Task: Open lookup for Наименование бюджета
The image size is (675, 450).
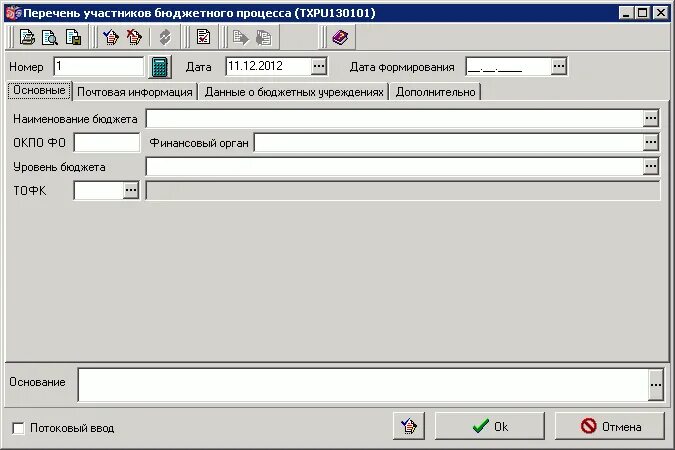Action: 651,118
